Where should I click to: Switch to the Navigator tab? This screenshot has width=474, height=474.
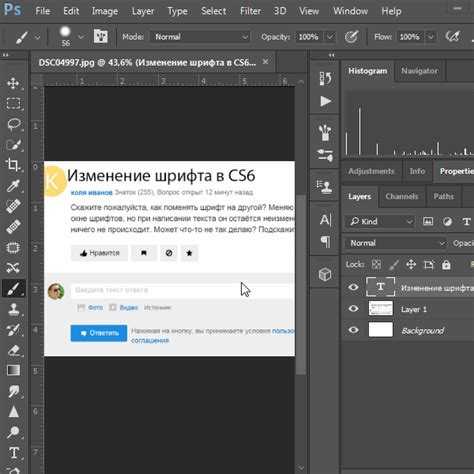pos(419,71)
